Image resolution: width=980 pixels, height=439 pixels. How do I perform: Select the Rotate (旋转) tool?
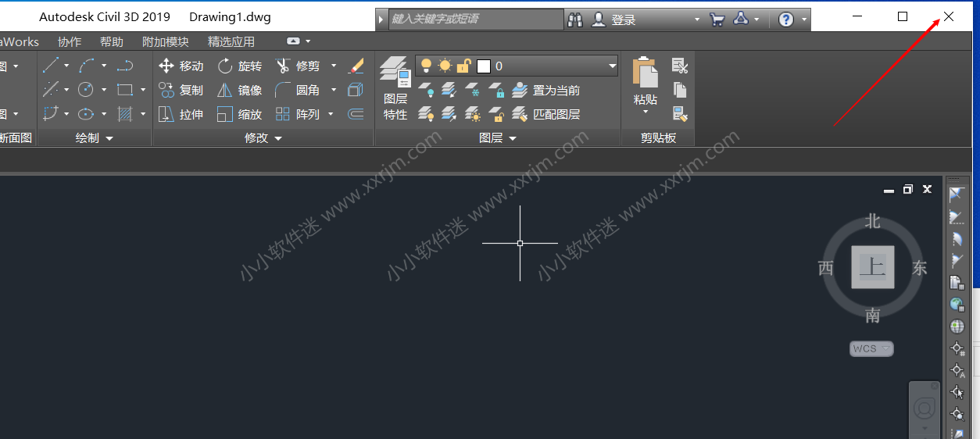click(x=239, y=66)
